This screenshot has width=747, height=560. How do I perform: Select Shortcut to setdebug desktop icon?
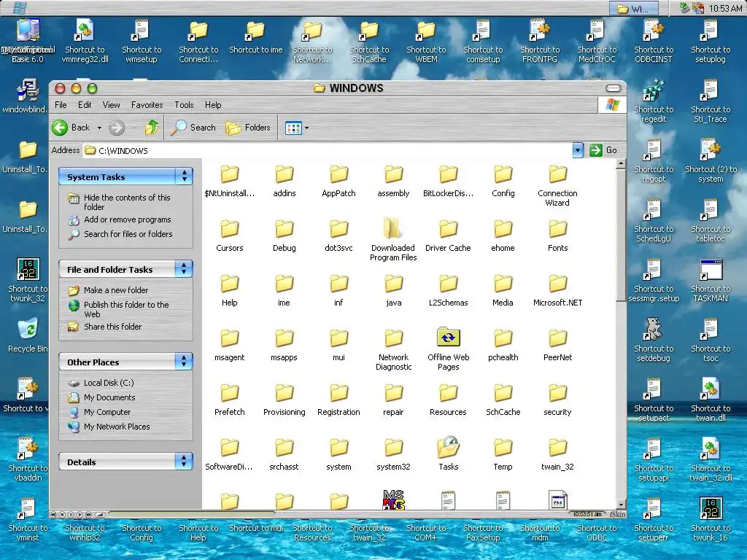coord(654,330)
